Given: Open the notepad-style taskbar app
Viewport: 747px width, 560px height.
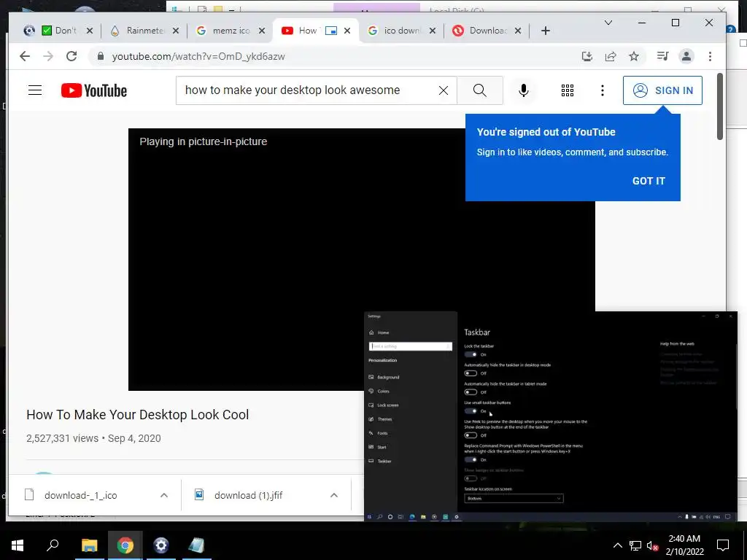Looking at the screenshot, I should click(196, 545).
